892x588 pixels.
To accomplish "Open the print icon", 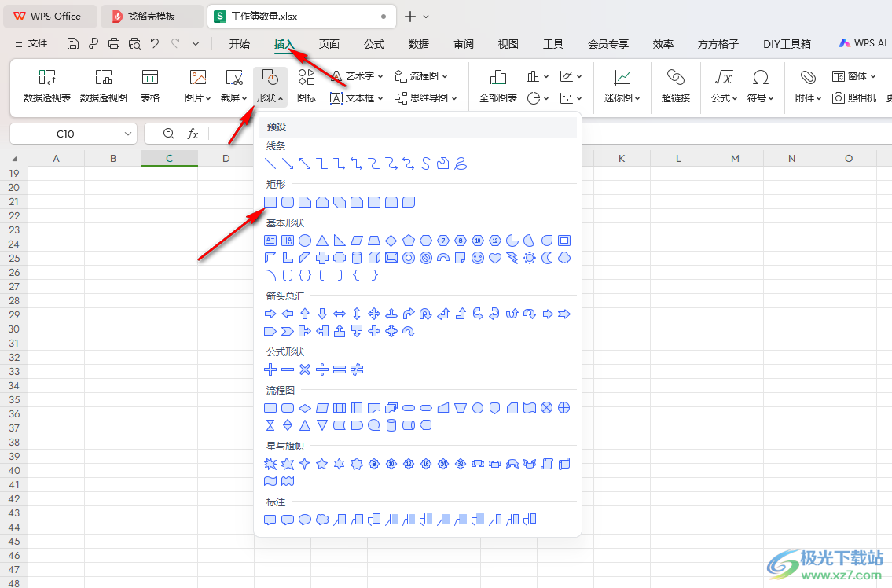I will [114, 43].
